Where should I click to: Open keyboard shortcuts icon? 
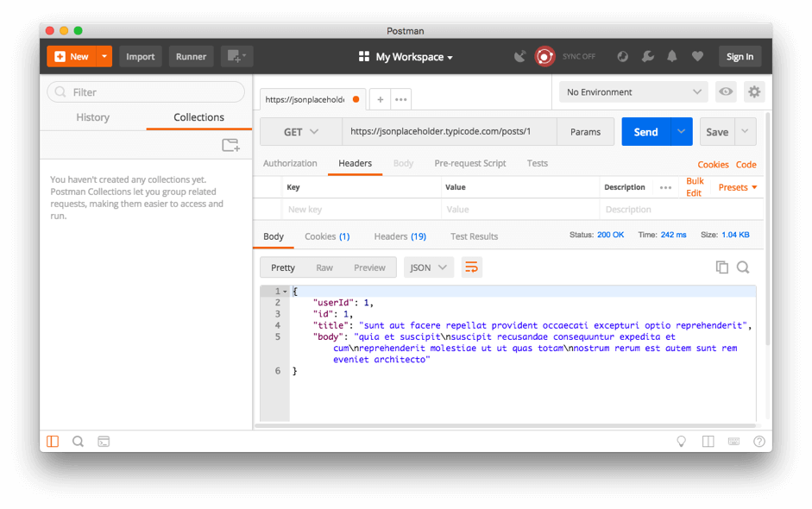(733, 441)
